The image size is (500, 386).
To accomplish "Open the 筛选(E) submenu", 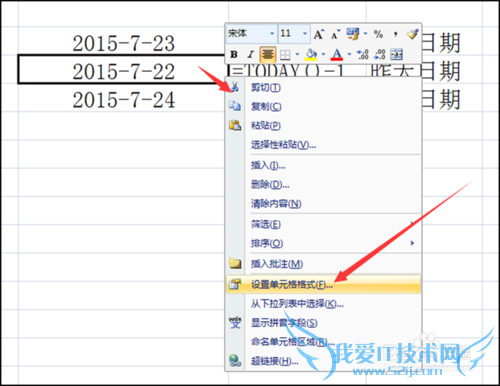I will click(323, 224).
